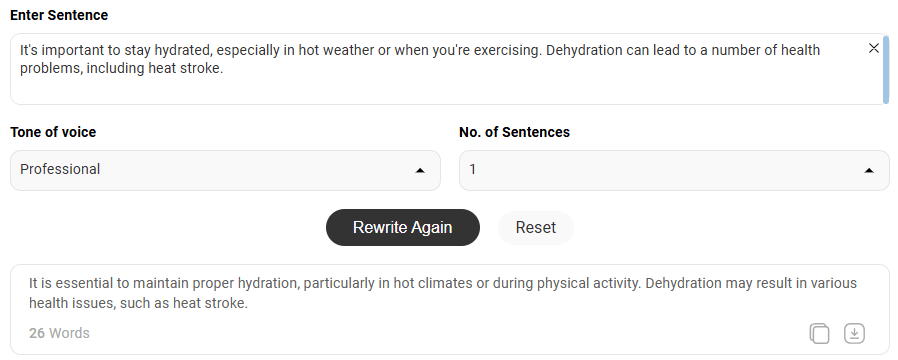The height and width of the screenshot is (360, 898).
Task: Click the Enter Sentence label
Action: coord(59,15)
